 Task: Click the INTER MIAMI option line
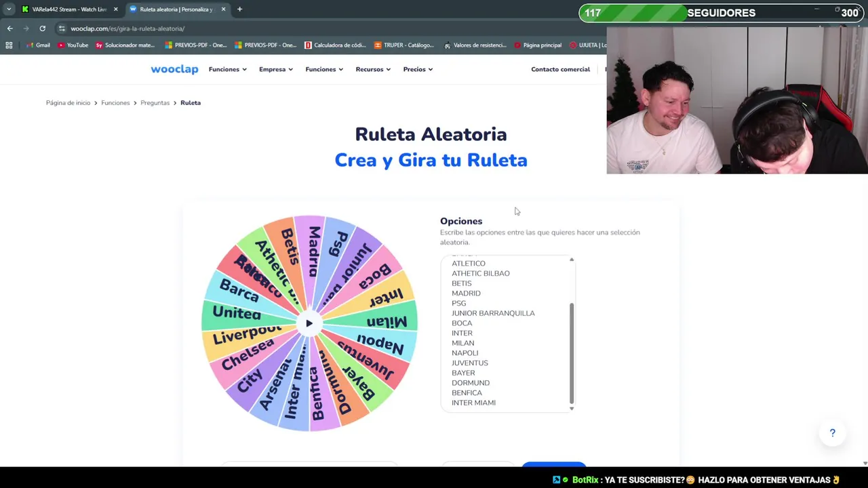[473, 403]
